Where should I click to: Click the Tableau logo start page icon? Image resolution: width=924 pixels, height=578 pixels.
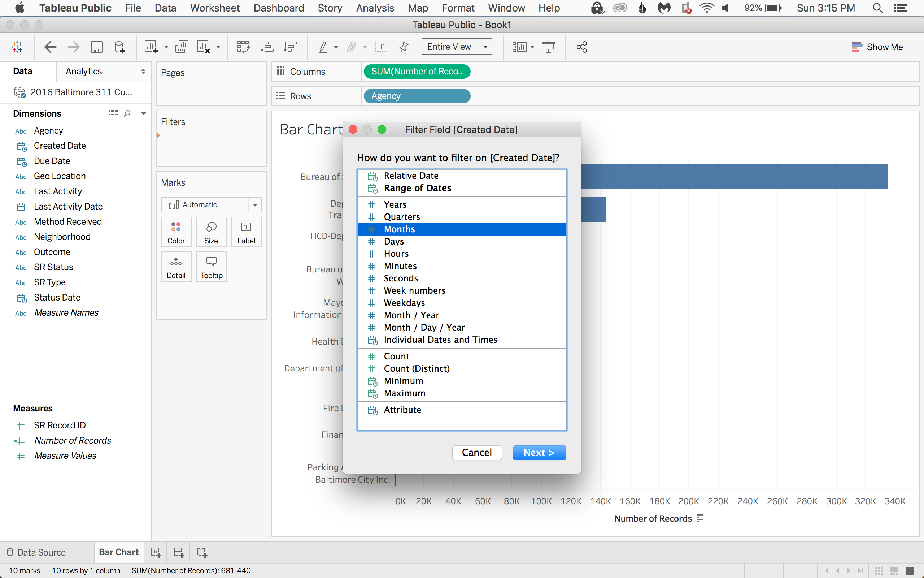pyautogui.click(x=18, y=47)
